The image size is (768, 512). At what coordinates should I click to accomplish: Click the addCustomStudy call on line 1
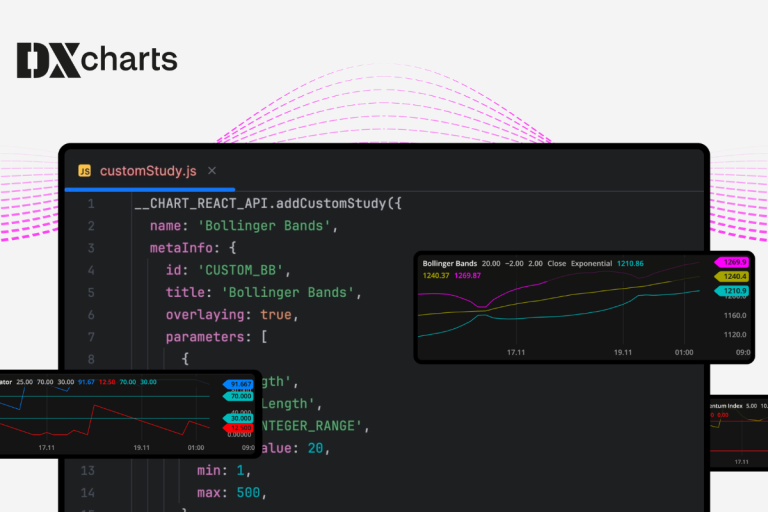(x=332, y=203)
